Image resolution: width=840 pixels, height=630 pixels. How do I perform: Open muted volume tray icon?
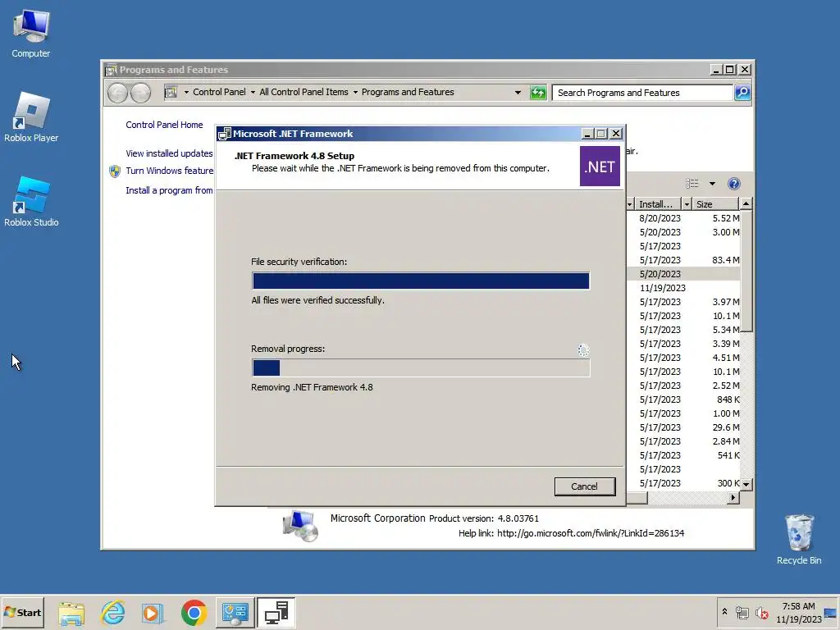pos(761,612)
